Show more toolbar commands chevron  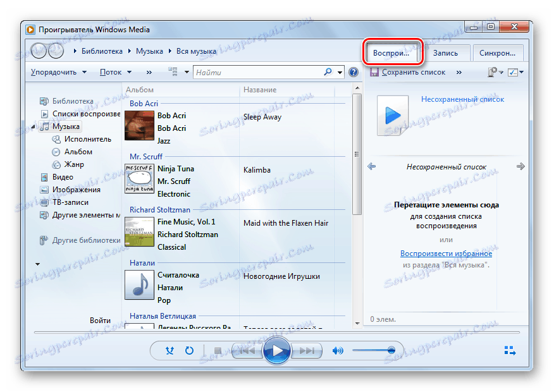149,73
